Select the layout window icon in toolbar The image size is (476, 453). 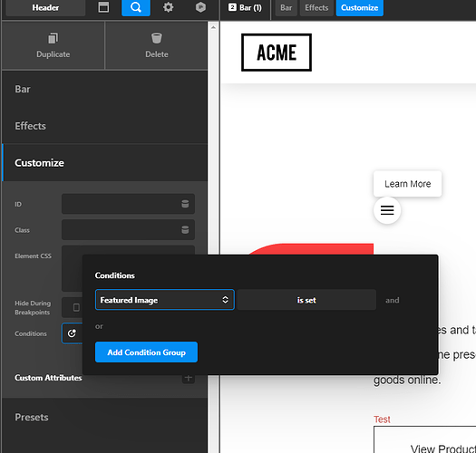pyautogui.click(x=103, y=7)
